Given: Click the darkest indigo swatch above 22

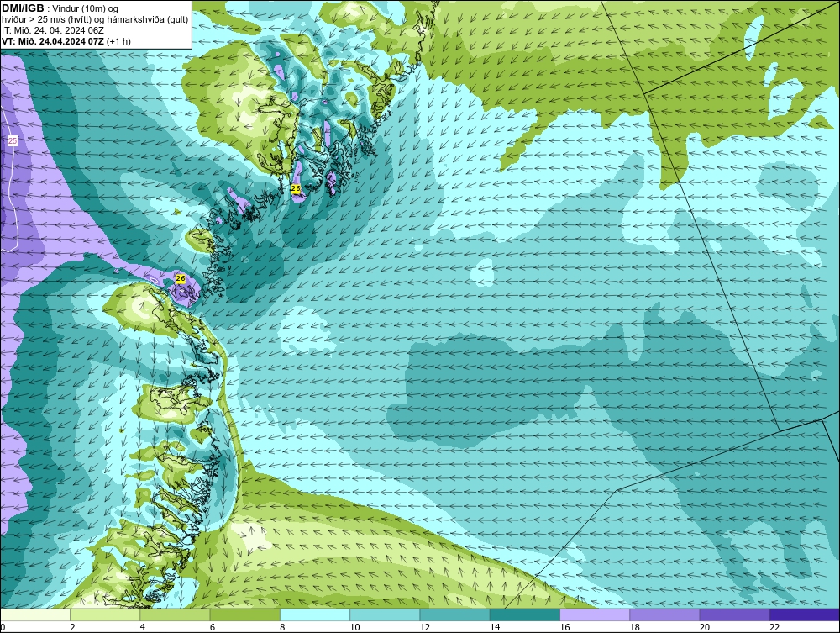Looking at the screenshot, I should click(x=804, y=615).
